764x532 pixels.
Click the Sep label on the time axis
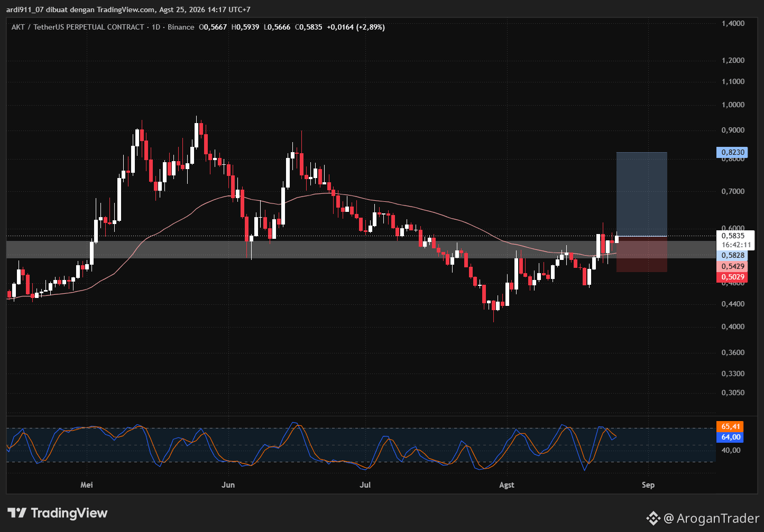coord(648,485)
